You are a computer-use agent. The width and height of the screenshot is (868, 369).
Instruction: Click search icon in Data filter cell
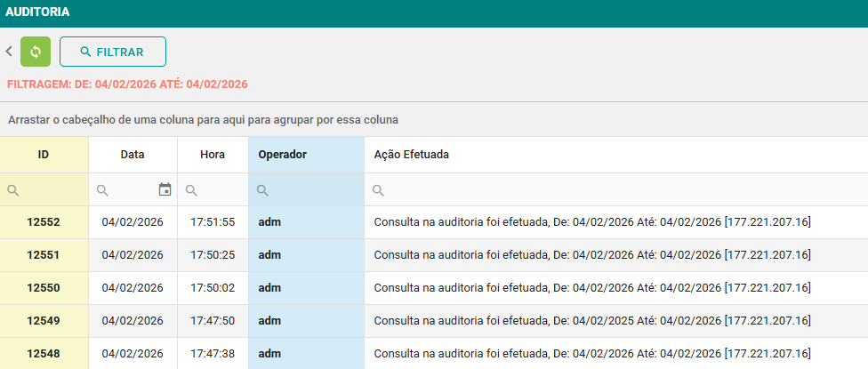pyautogui.click(x=102, y=190)
